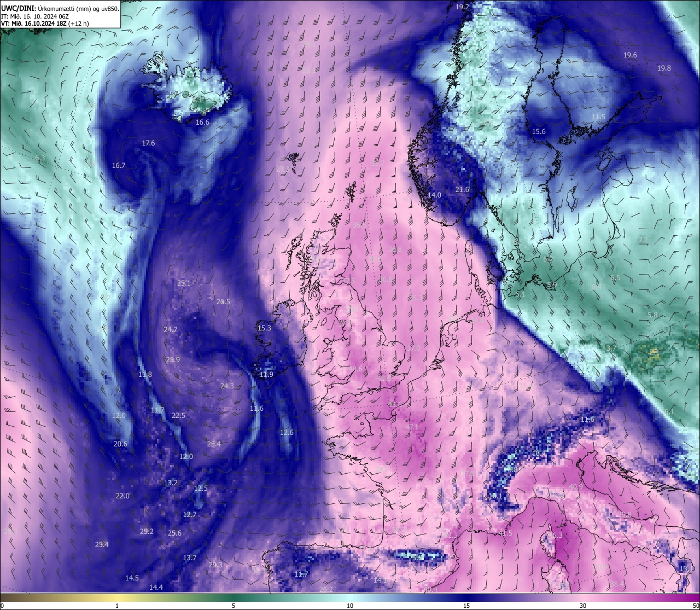The image size is (700, 610).
Task: Click the 16.6 value below Iceland
Action: (203, 123)
